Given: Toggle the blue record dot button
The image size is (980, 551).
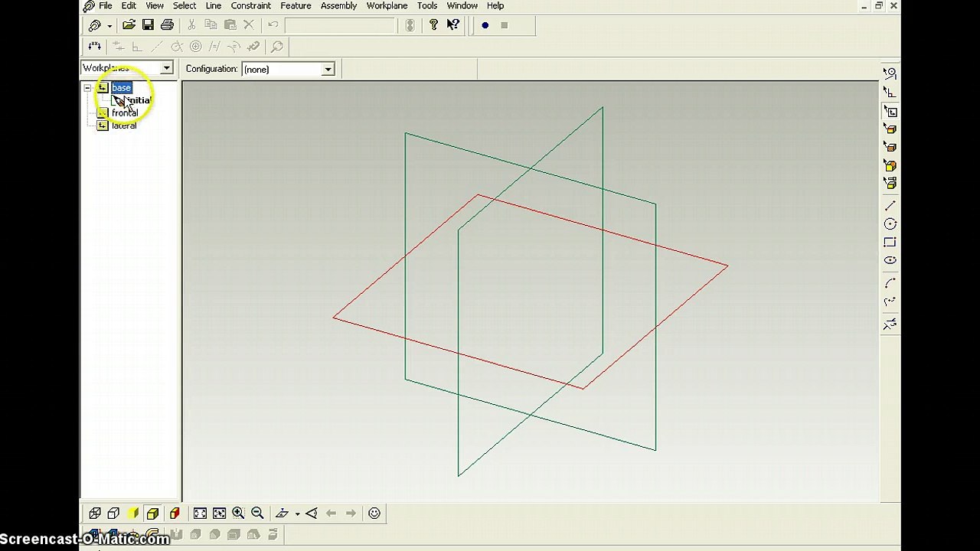Looking at the screenshot, I should (485, 25).
